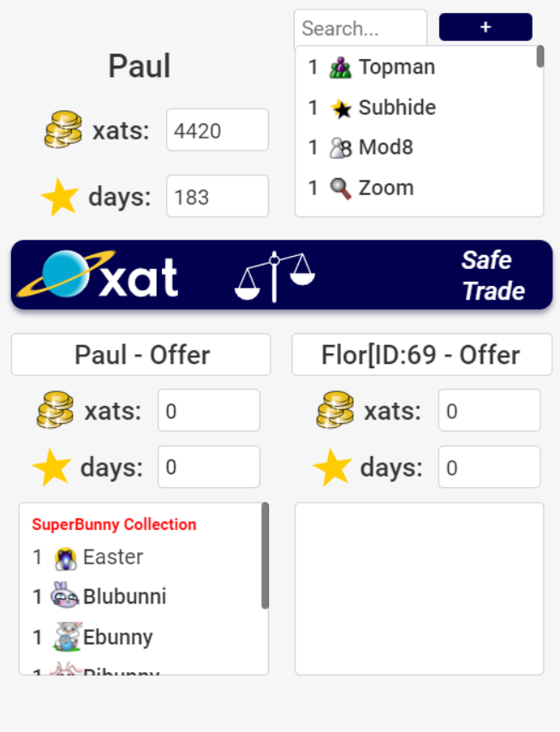Click the Safe Trade label

[491, 274]
